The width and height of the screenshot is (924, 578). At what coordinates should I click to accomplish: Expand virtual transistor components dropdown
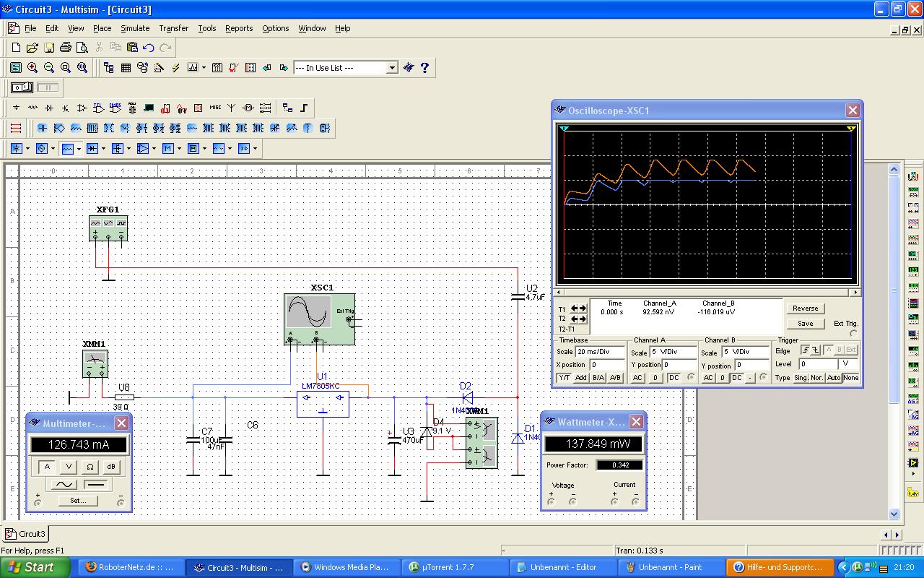[x=128, y=148]
